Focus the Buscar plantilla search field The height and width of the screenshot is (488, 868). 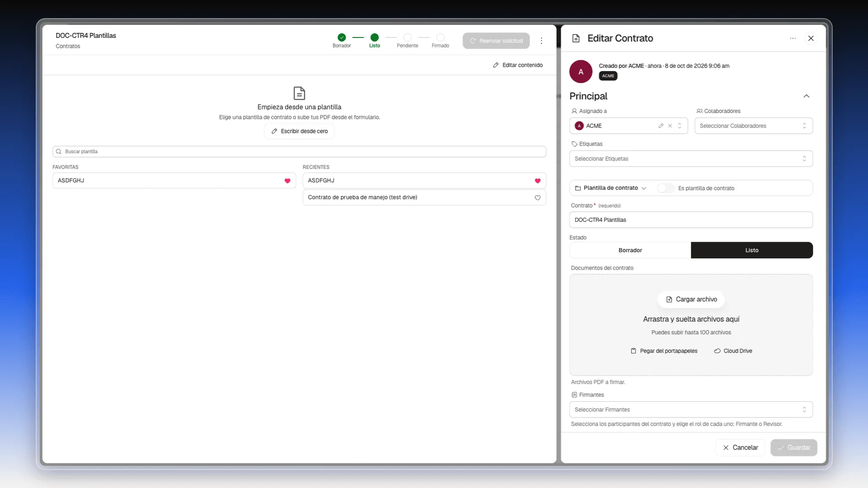299,152
